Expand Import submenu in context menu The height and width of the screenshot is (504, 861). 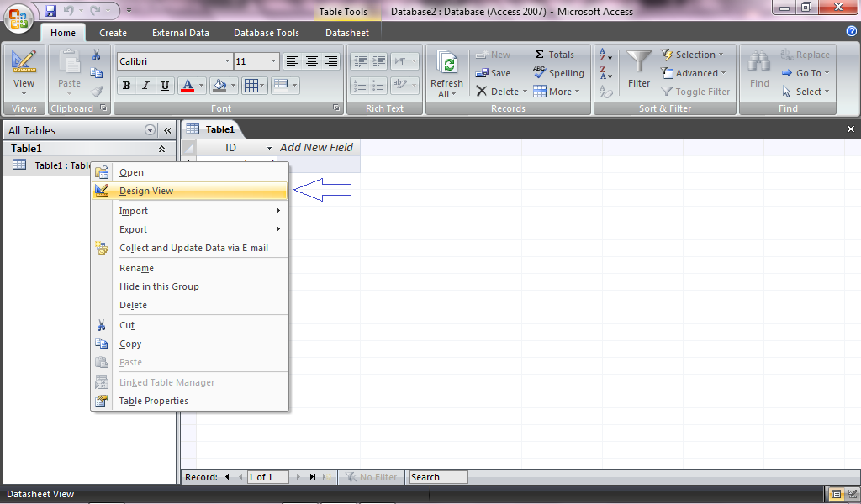pyautogui.click(x=190, y=211)
